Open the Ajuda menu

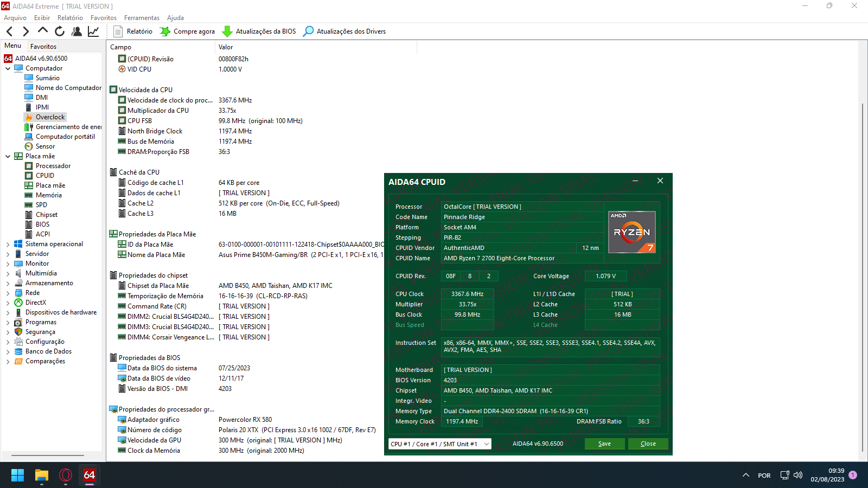pyautogui.click(x=175, y=18)
